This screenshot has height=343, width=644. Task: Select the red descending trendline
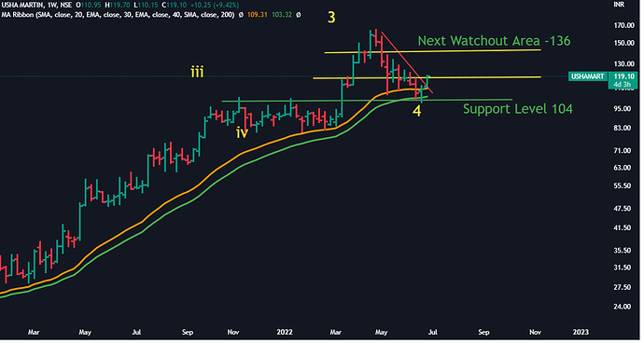pos(407,62)
